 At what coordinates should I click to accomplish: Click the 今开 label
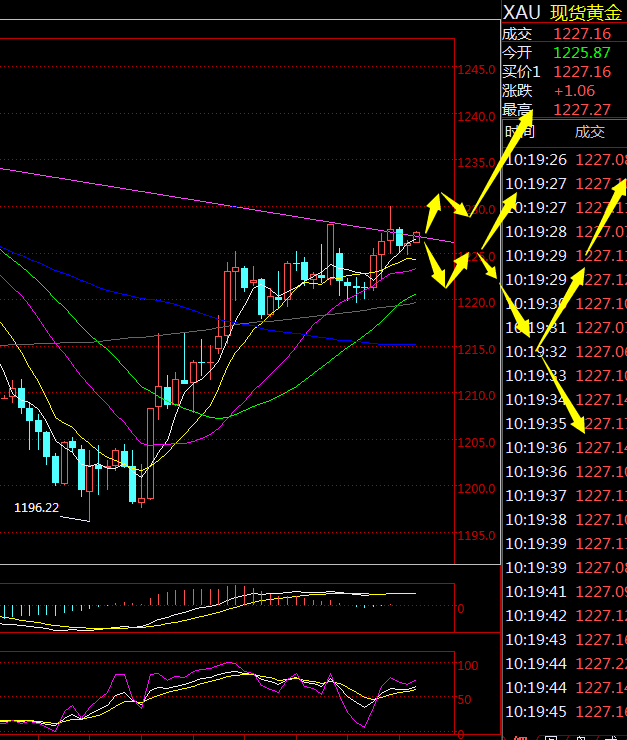[x=517, y=53]
